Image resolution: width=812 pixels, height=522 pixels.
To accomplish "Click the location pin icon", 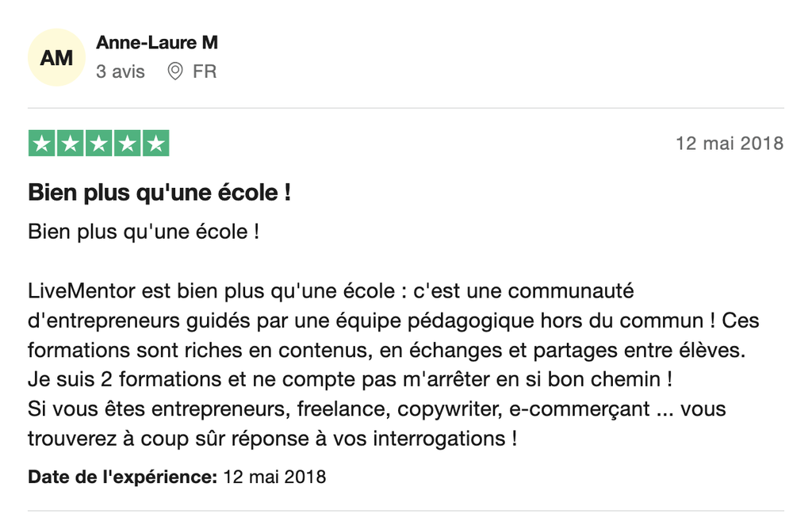I will point(175,71).
